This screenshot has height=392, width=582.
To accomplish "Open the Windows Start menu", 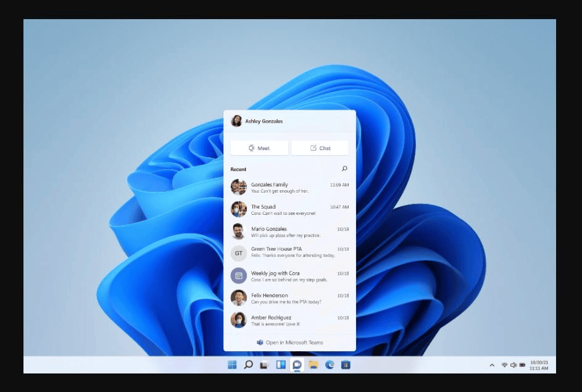I will pos(232,365).
